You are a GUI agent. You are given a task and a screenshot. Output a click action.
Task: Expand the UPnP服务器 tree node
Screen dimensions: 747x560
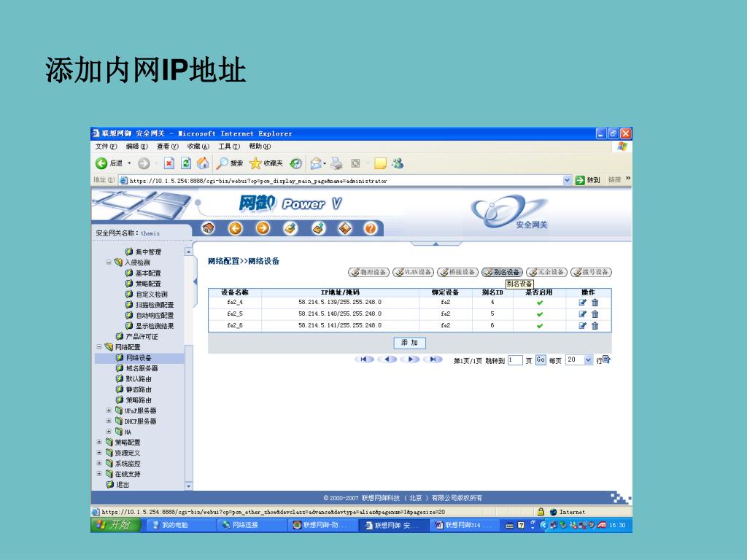pos(109,410)
